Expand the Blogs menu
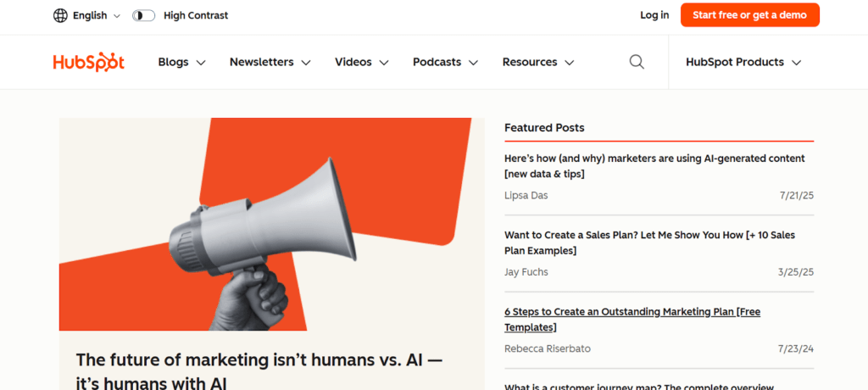868x390 pixels. 181,62
